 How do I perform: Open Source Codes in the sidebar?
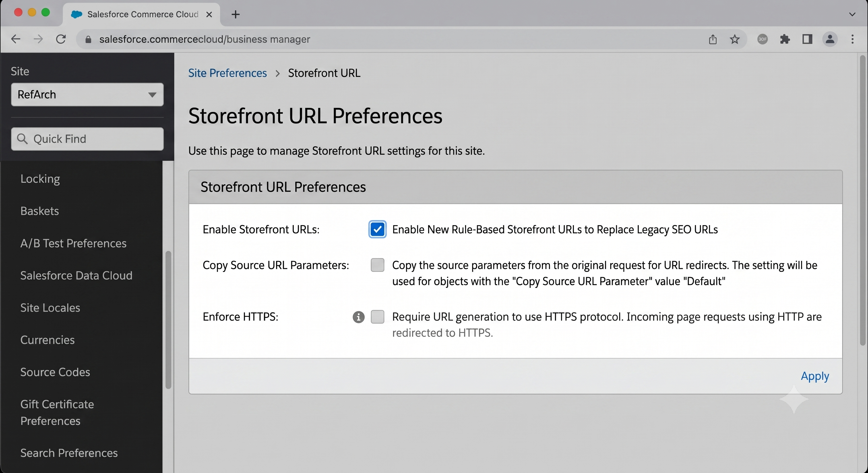(x=55, y=372)
